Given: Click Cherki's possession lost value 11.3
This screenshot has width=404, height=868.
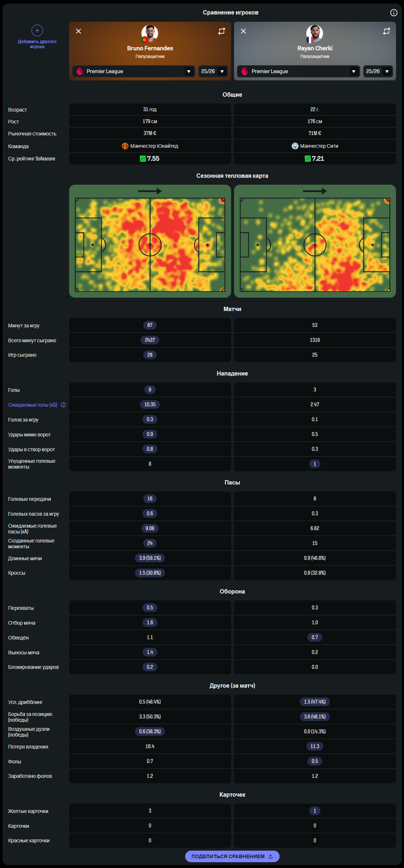Looking at the screenshot, I should coord(315,746).
